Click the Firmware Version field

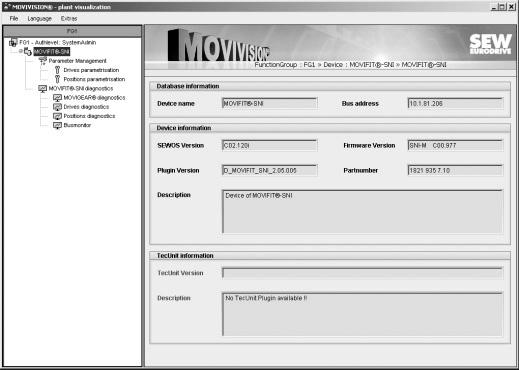tap(455, 145)
